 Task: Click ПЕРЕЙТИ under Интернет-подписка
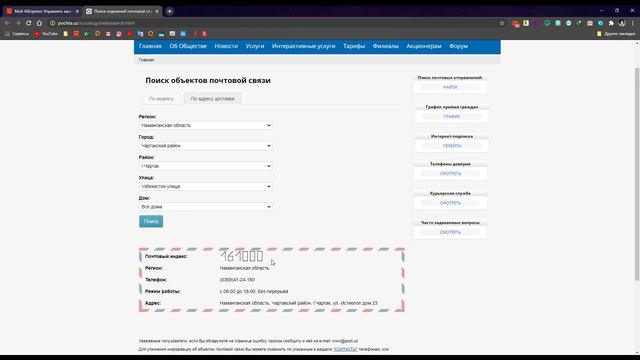[452, 146]
